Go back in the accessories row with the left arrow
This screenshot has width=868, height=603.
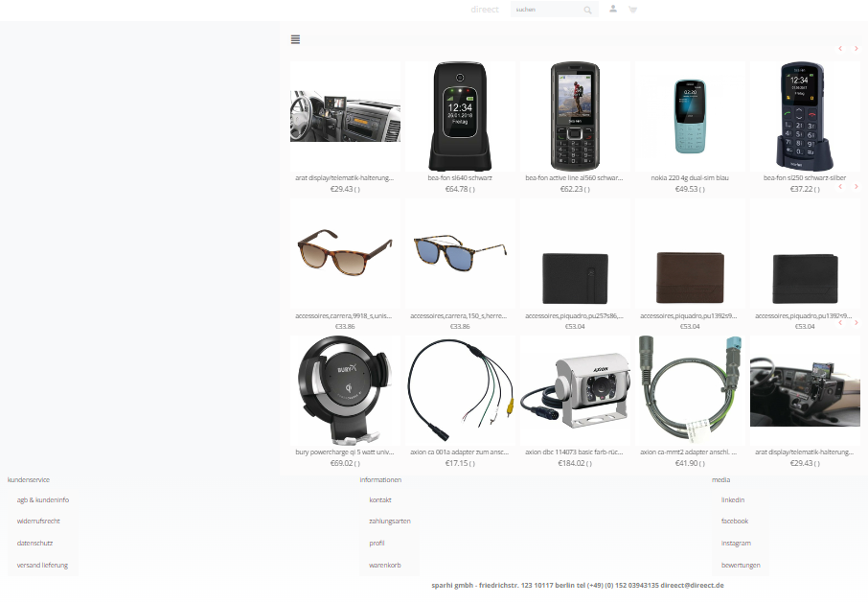coord(840,187)
